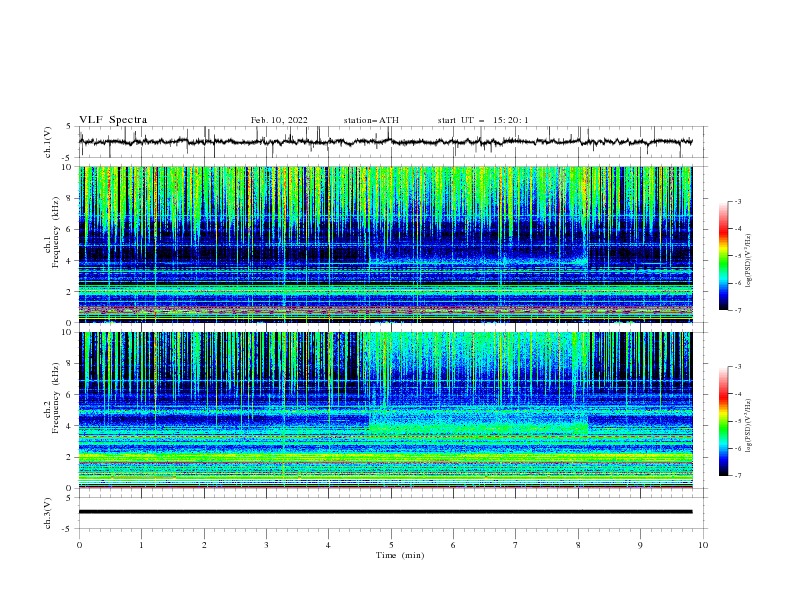Image resolution: width=792 pixels, height=612 pixels.
Task: Click time axis tick label '8'
Action: (x=578, y=545)
